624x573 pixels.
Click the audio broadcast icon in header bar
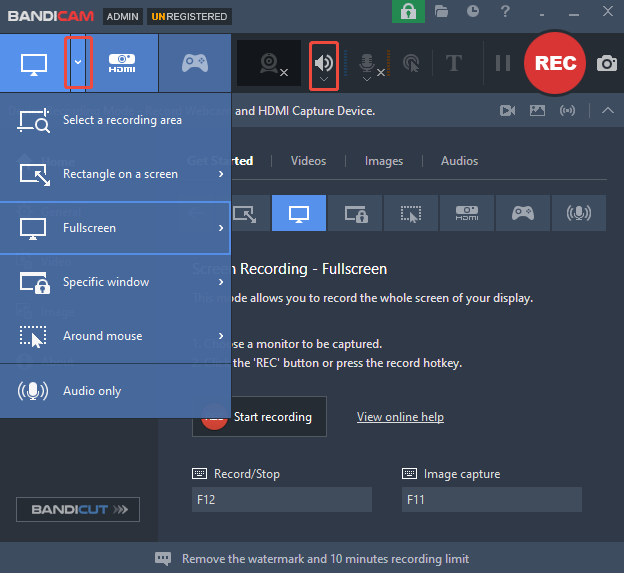[567, 111]
